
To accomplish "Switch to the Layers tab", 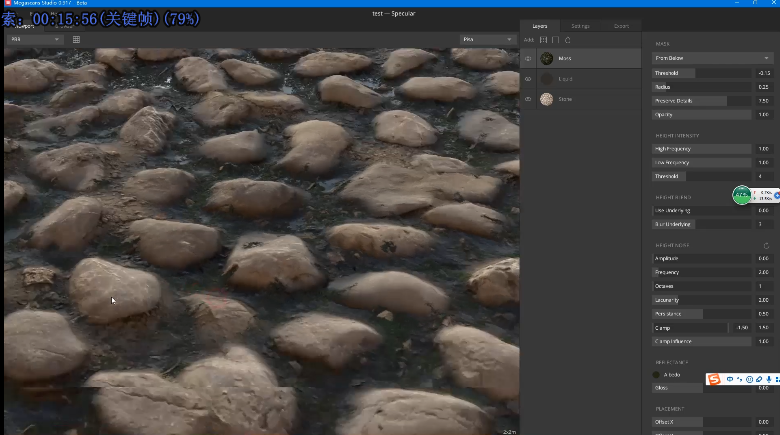I will [x=540, y=26].
